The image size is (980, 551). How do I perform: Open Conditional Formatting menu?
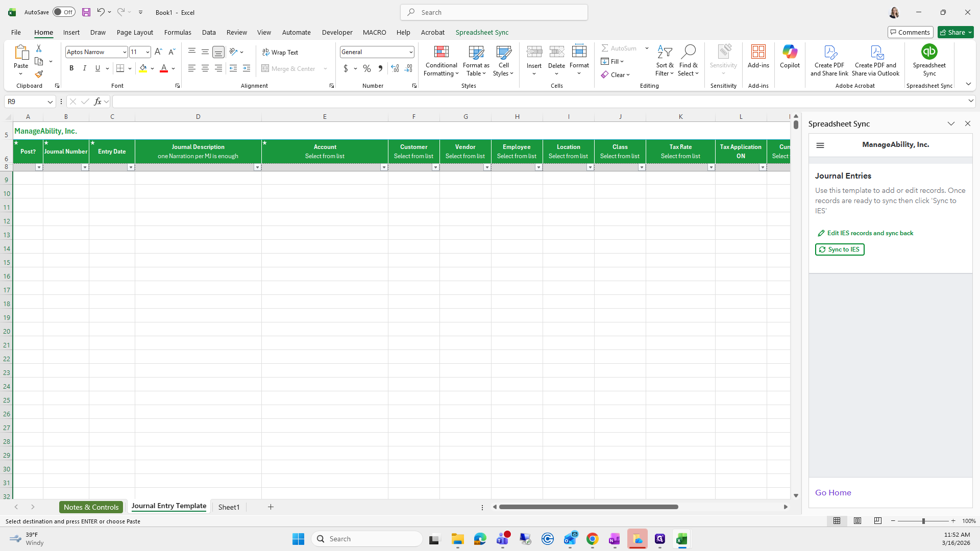[x=441, y=61]
